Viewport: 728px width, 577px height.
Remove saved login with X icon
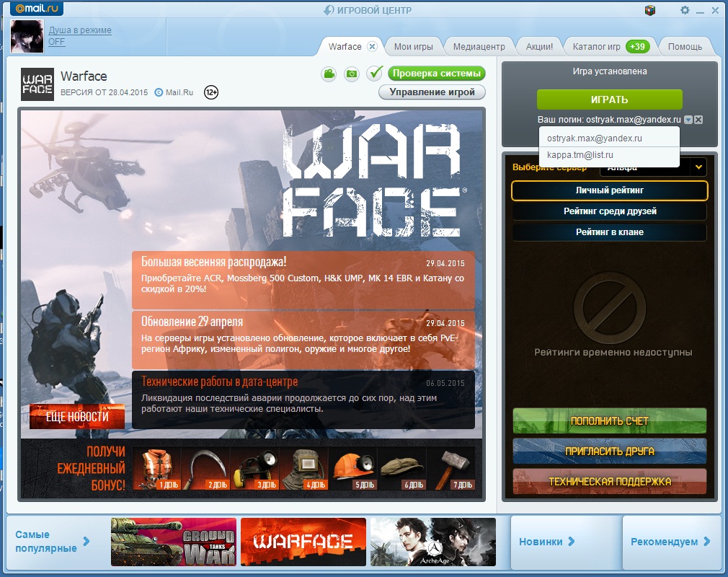point(698,120)
